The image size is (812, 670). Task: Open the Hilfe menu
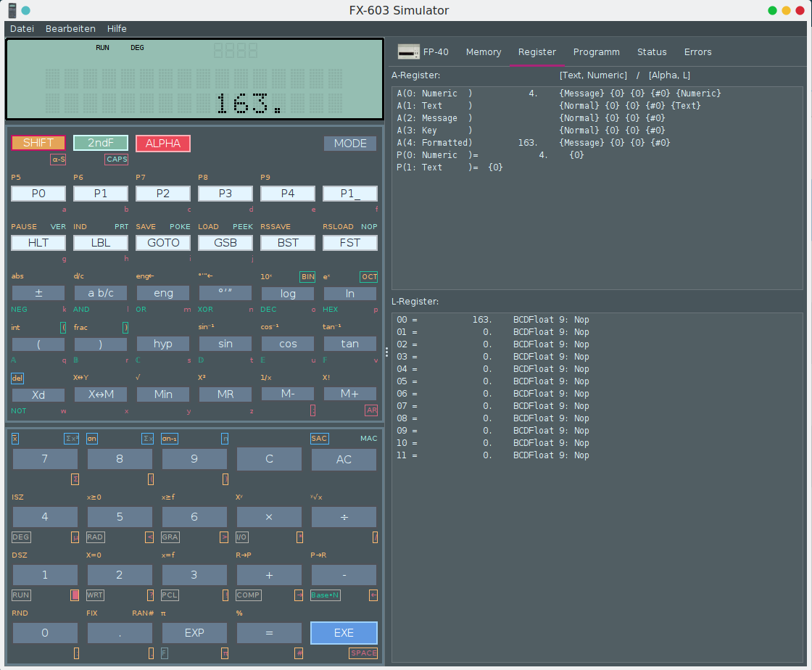(117, 29)
